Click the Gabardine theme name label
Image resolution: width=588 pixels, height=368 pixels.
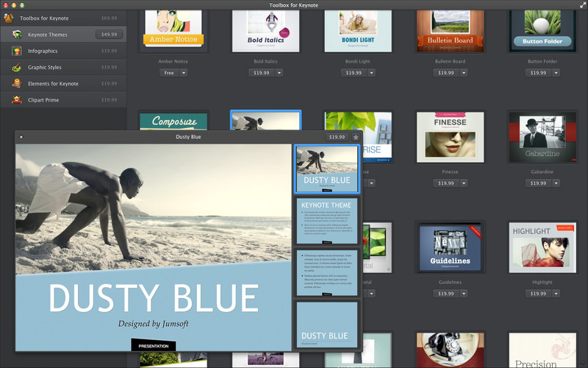click(542, 171)
